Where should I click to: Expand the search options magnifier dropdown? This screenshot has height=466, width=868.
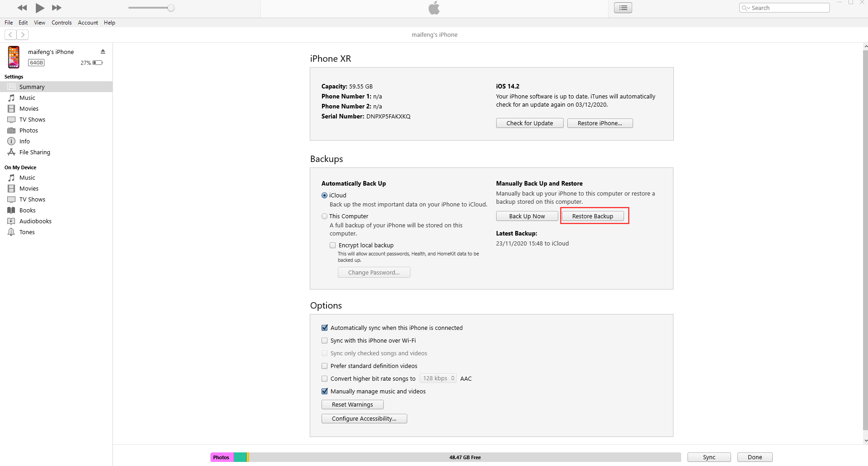746,8
